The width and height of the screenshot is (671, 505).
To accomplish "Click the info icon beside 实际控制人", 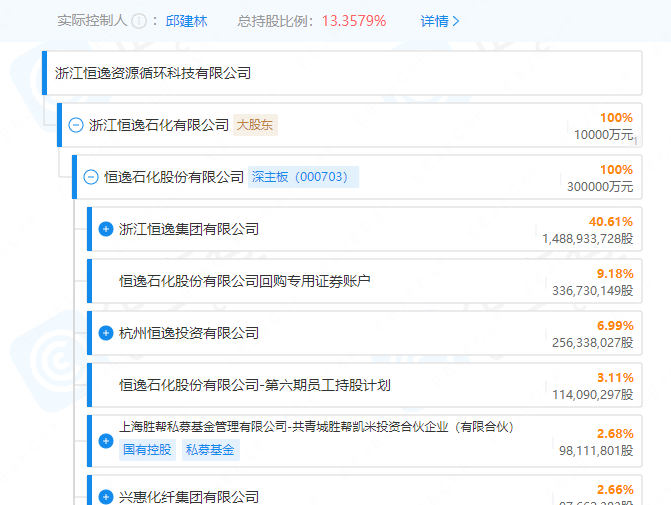I will pos(139,21).
